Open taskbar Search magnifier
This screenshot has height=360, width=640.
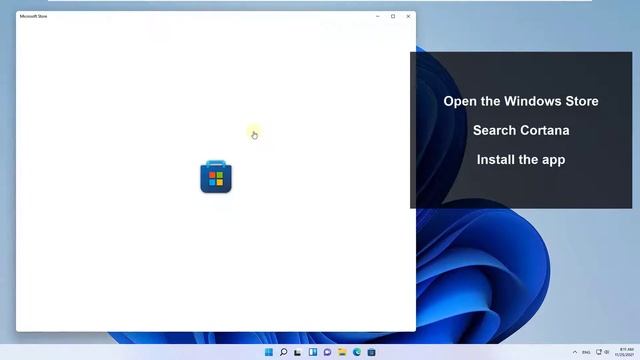coord(283,352)
